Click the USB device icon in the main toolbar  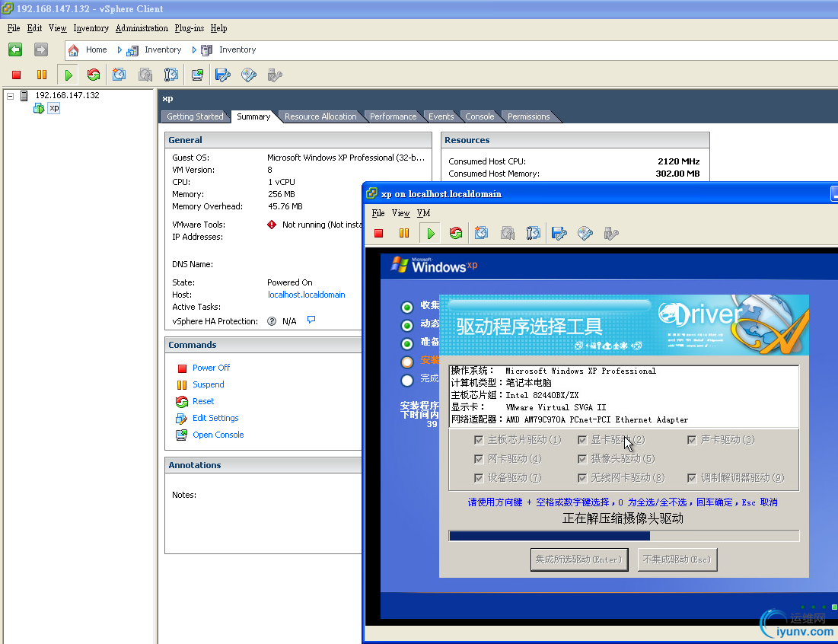pos(274,75)
